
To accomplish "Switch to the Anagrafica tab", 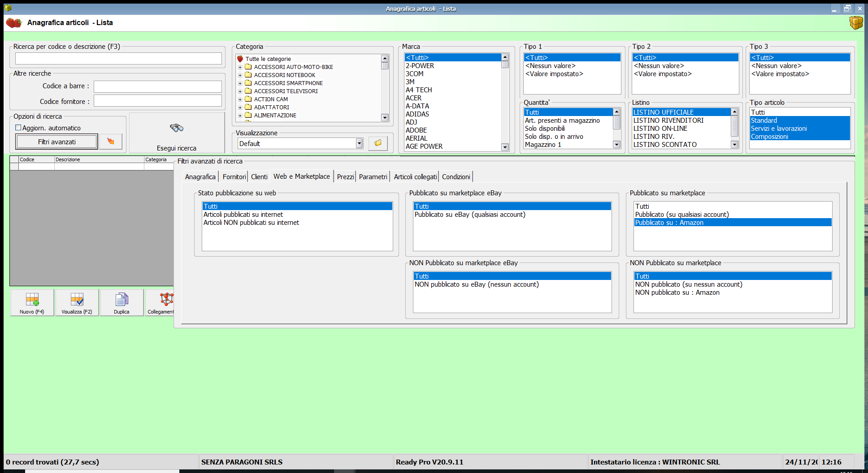I will tap(200, 177).
